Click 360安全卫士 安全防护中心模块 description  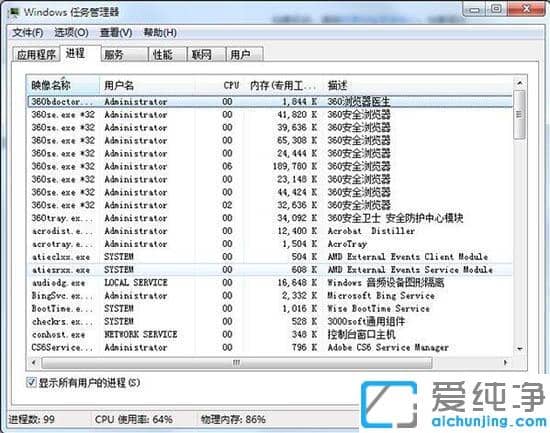[x=395, y=218]
